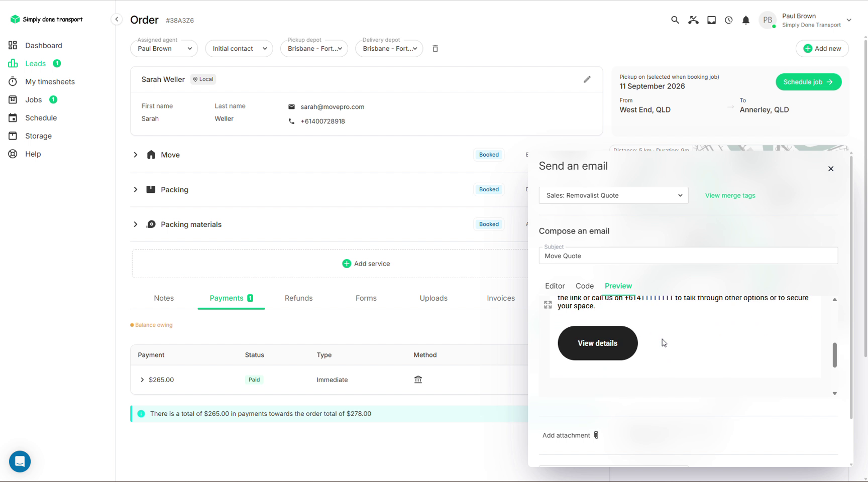Viewport: 868px width, 482px height.
Task: Expand the $265.00 payment row
Action: point(142,380)
